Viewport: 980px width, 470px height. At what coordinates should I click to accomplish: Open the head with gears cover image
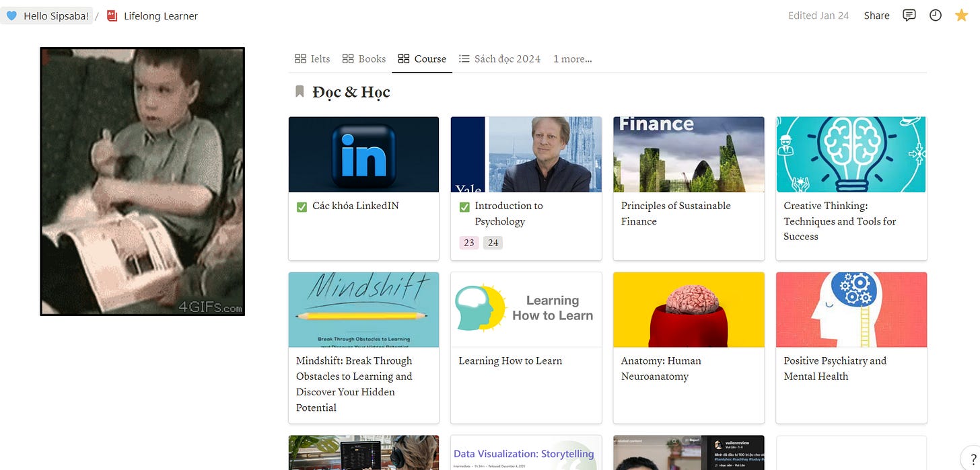tap(851, 310)
